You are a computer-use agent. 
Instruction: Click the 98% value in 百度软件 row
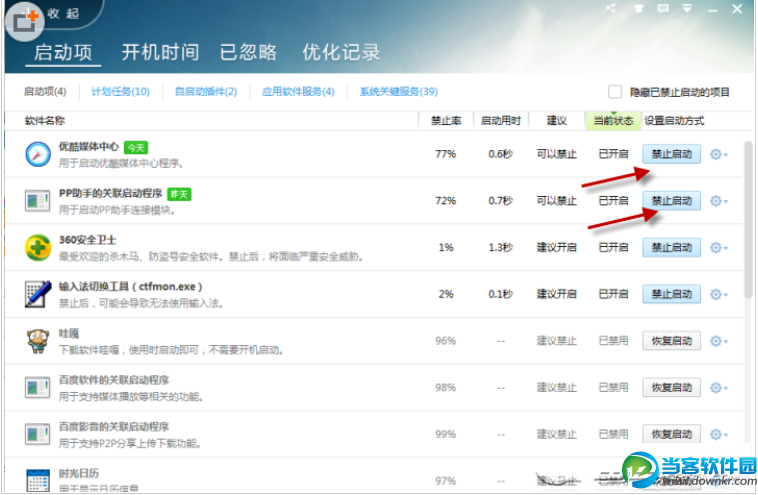coord(445,387)
